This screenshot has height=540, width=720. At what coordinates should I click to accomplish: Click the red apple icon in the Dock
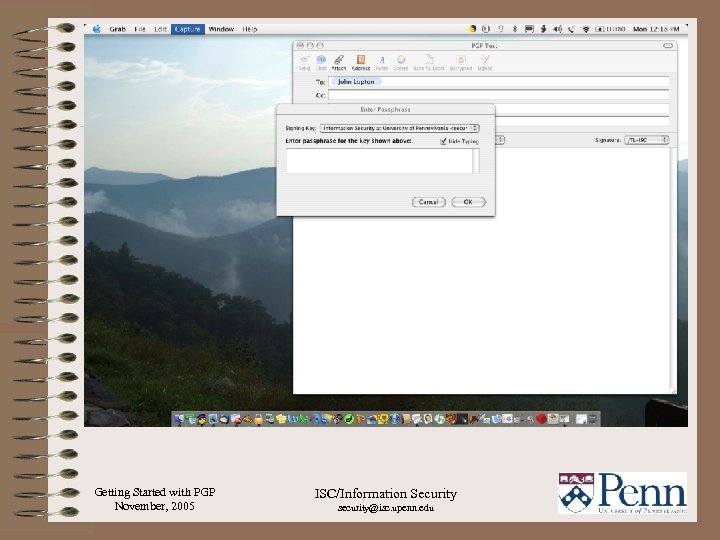pos(541,419)
